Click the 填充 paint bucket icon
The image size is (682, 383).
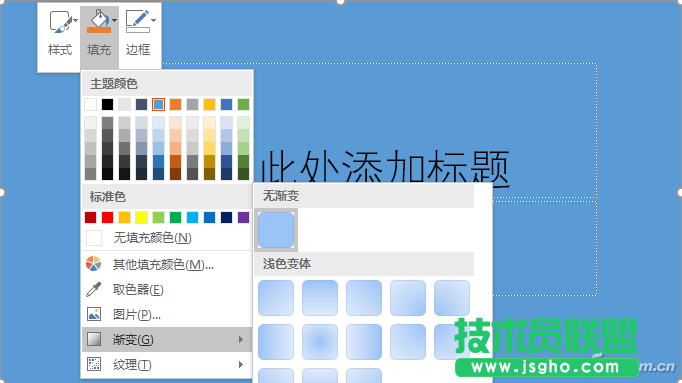(x=99, y=22)
